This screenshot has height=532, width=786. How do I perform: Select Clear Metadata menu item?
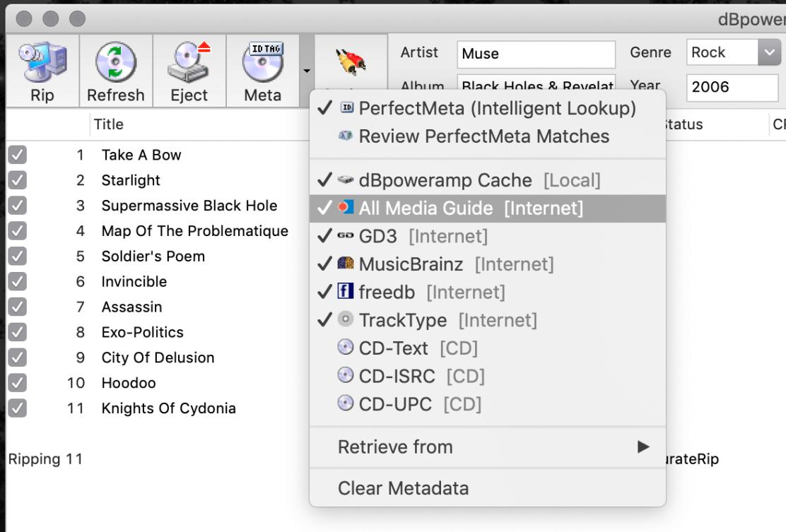point(403,488)
